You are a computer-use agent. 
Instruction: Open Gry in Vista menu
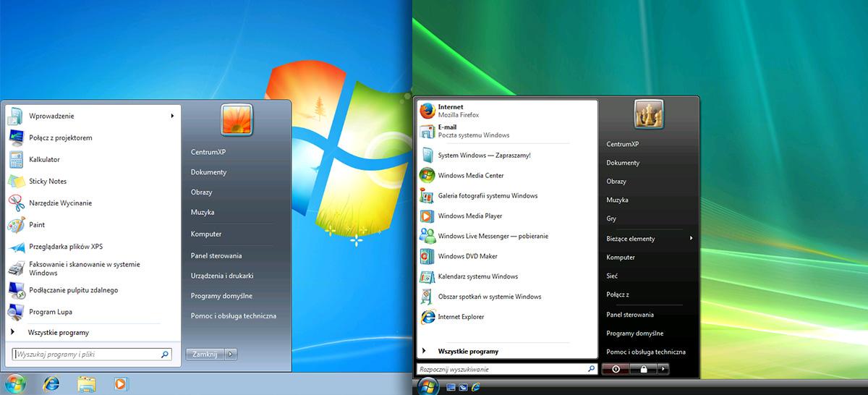pyautogui.click(x=611, y=218)
